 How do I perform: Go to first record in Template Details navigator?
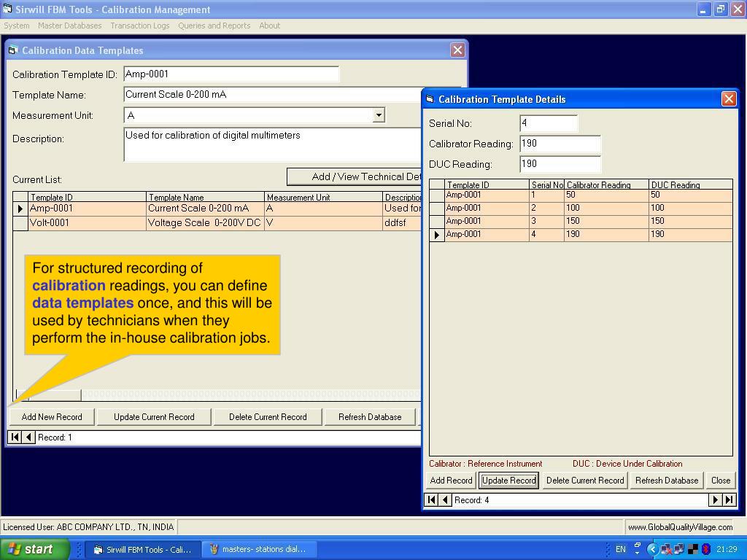[431, 500]
